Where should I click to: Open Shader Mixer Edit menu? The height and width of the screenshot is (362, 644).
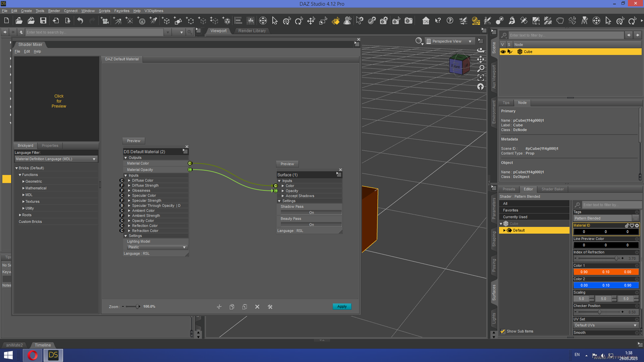pyautogui.click(x=27, y=51)
